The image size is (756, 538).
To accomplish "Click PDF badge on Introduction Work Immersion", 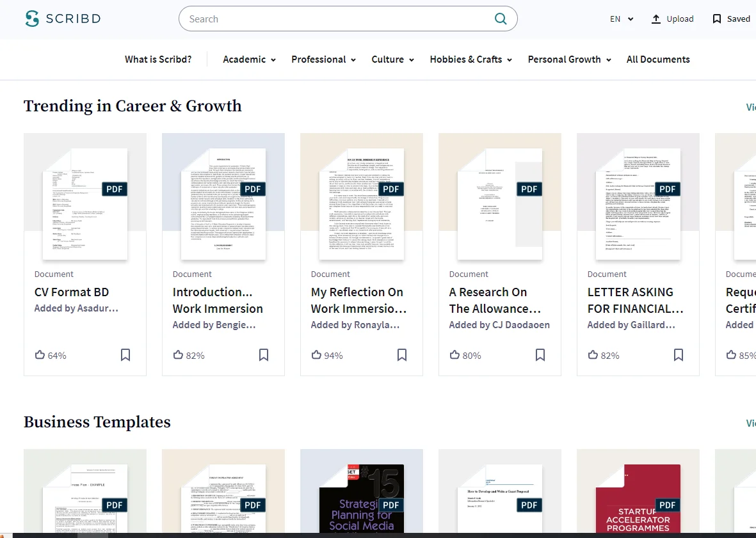I will (x=253, y=189).
